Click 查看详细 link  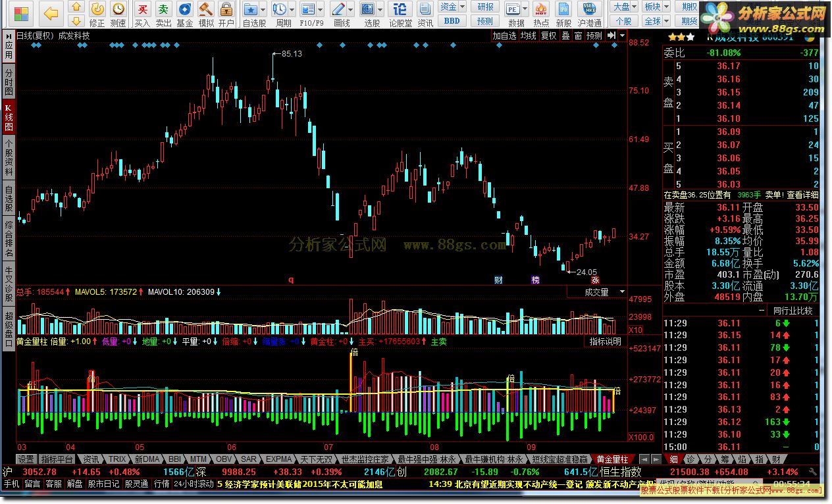803,195
